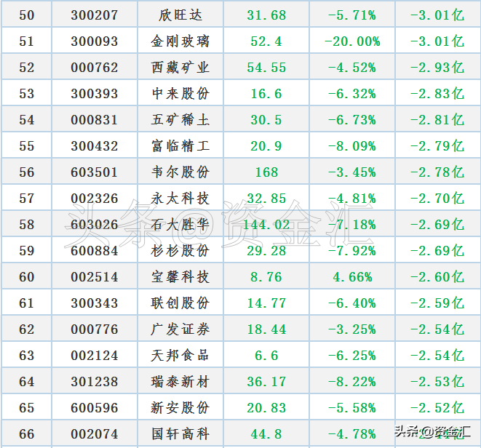The image size is (481, 448).
Task: Click stock code 002326
Action: (x=95, y=199)
